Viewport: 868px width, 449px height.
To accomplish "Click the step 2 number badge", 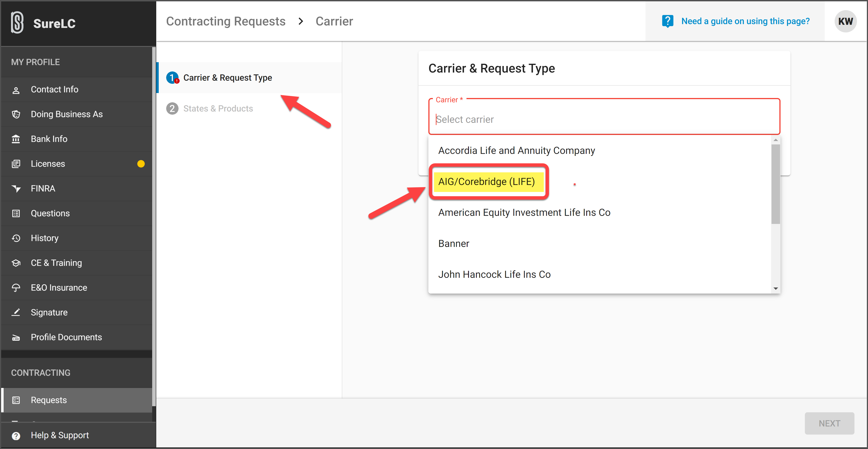I will [172, 108].
